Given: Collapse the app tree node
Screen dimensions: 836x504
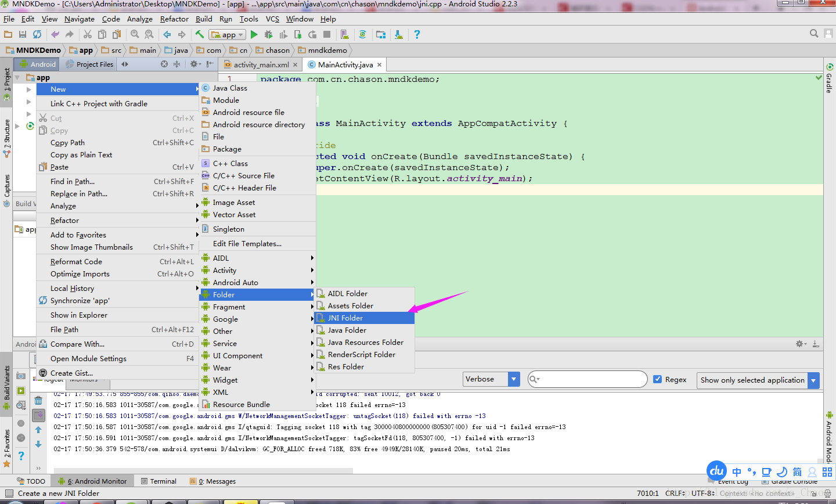Looking at the screenshot, I should coord(17,77).
